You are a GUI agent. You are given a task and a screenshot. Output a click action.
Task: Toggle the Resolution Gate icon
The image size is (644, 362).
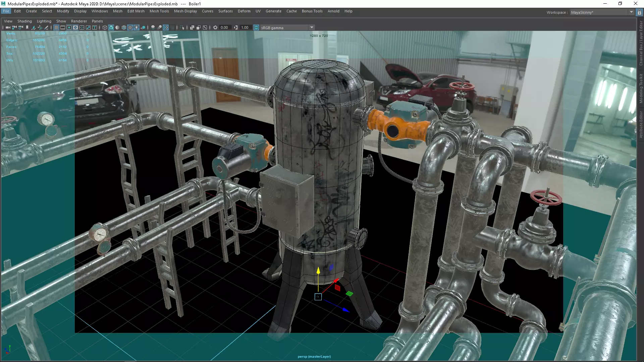click(69, 27)
